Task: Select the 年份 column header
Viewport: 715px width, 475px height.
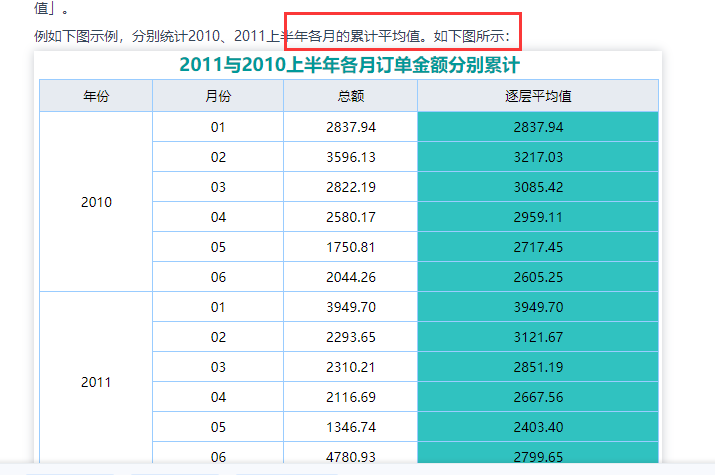Action: [x=96, y=96]
